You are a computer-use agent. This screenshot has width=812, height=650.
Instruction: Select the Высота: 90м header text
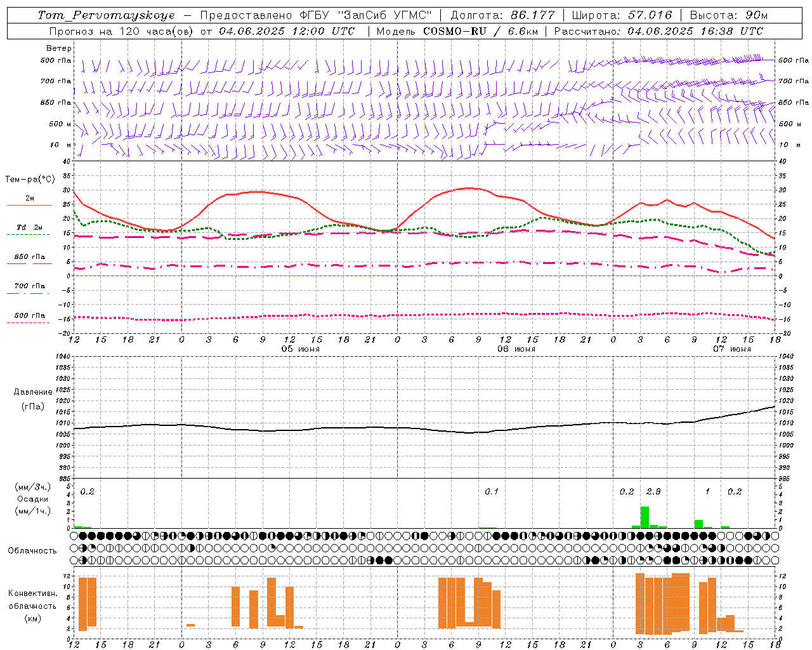point(728,15)
